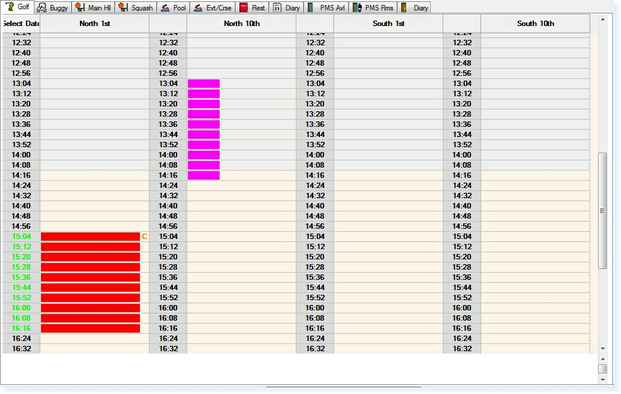This screenshot has width=621, height=394.
Task: Select the Squash tab
Action: tap(136, 8)
